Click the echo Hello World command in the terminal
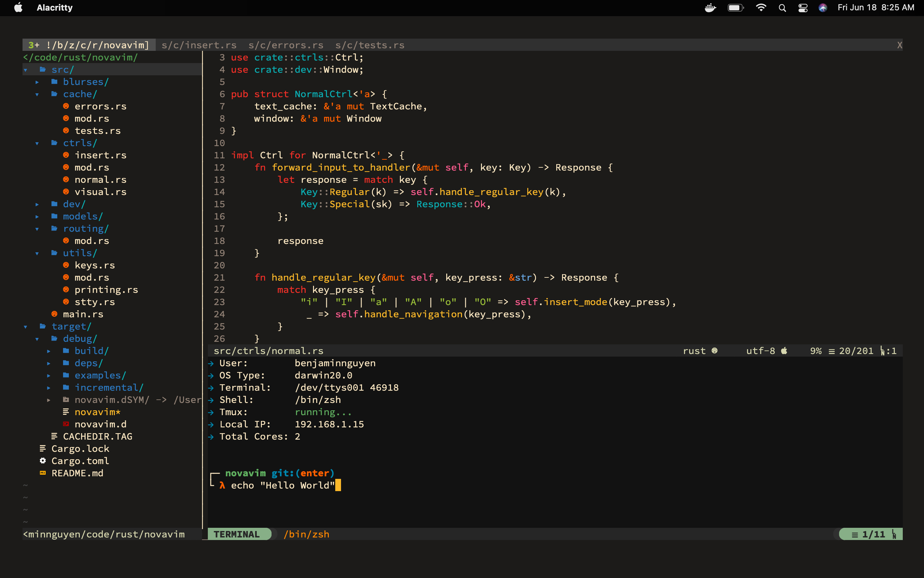 pos(282,485)
